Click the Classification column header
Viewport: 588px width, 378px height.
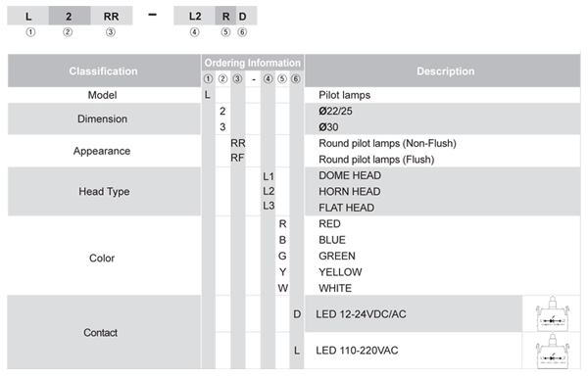(x=104, y=71)
